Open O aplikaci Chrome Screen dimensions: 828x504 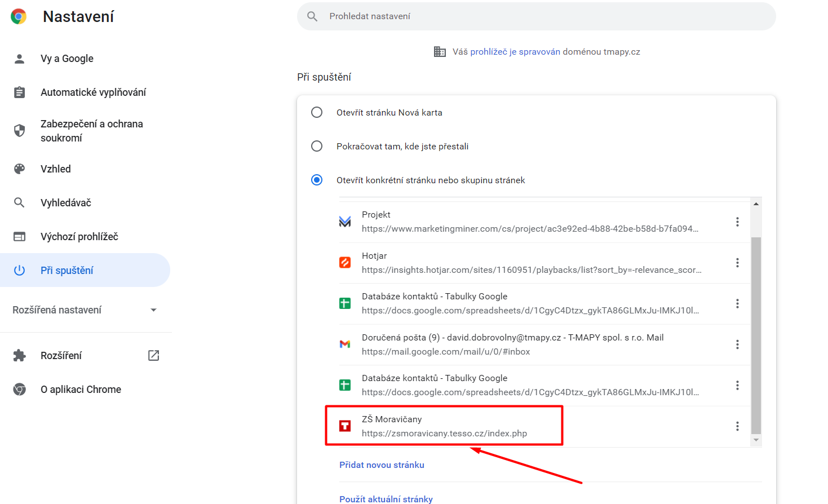coord(85,390)
